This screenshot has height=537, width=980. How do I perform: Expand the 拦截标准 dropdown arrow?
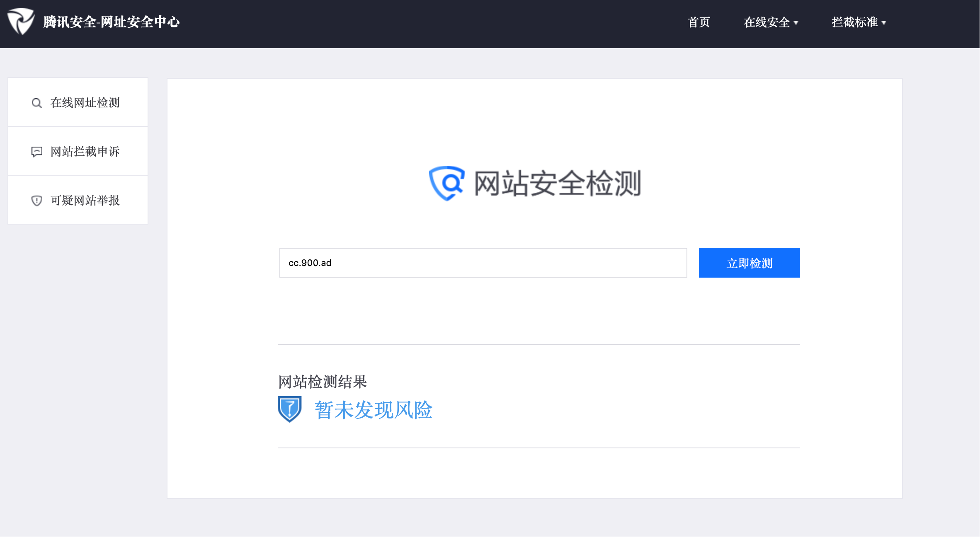[884, 23]
